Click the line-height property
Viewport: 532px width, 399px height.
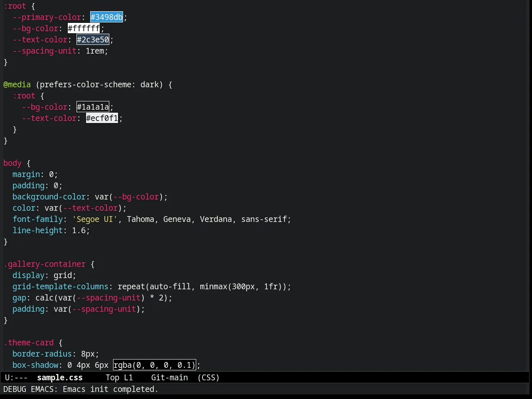pos(37,230)
